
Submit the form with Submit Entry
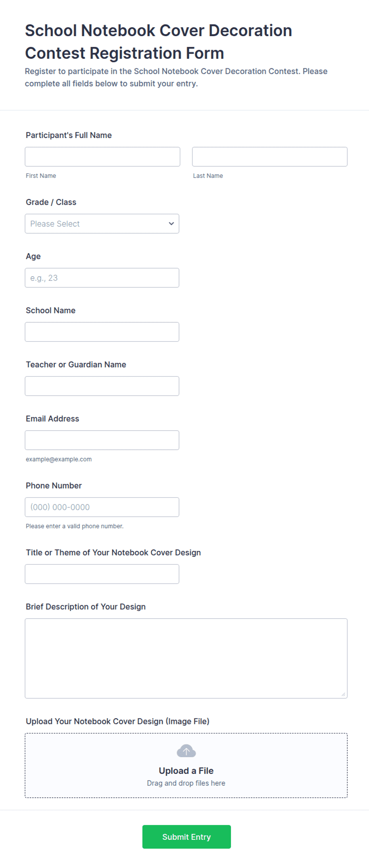186,837
